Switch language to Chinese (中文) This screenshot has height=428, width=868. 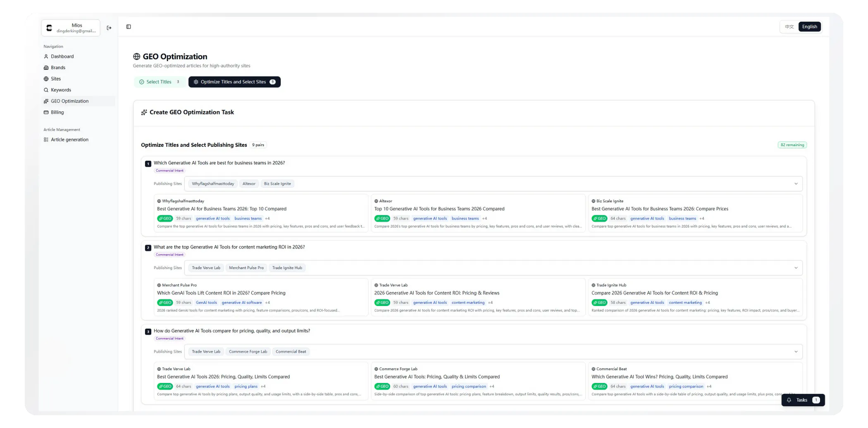(789, 27)
